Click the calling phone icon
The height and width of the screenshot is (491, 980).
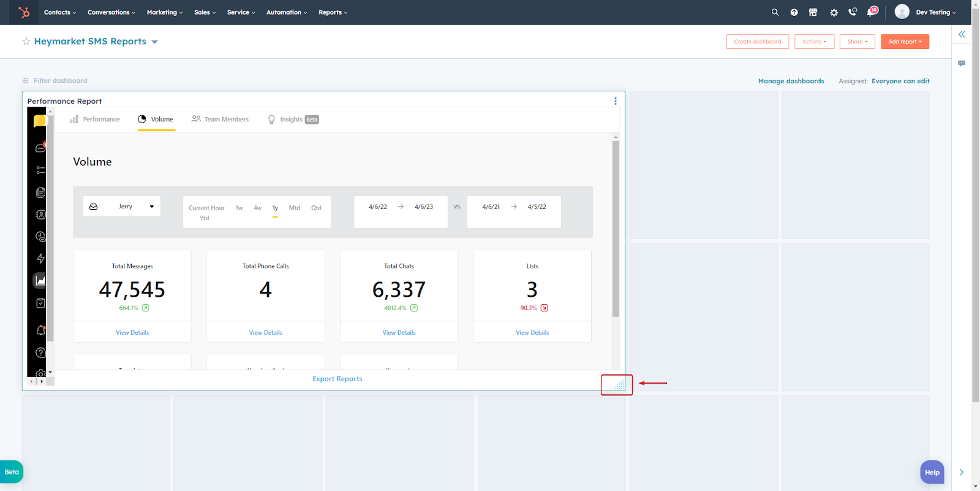tap(852, 12)
